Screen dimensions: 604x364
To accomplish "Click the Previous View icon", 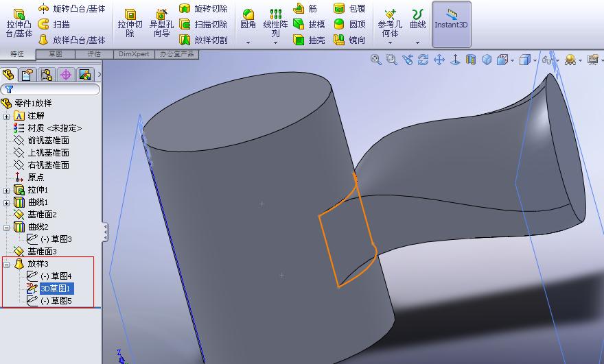I will (x=408, y=60).
